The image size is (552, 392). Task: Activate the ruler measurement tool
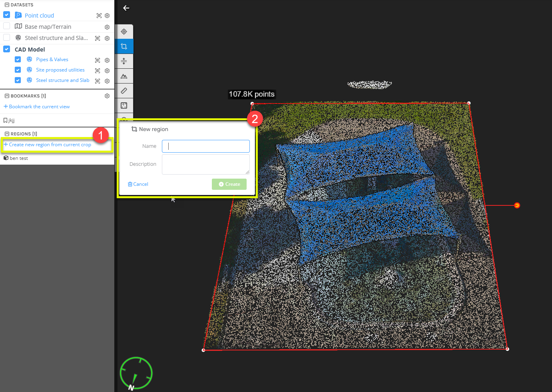(x=124, y=91)
